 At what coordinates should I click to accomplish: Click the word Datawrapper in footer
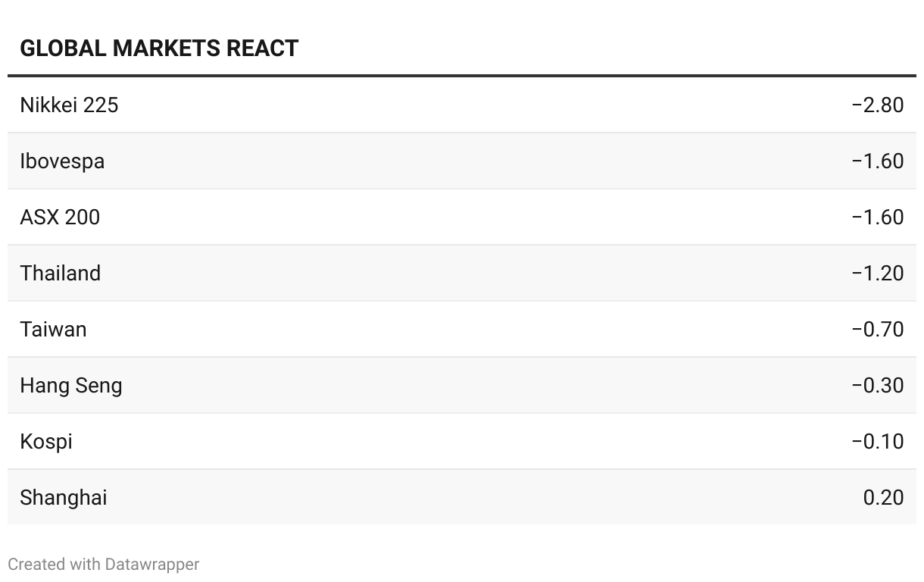(152, 565)
